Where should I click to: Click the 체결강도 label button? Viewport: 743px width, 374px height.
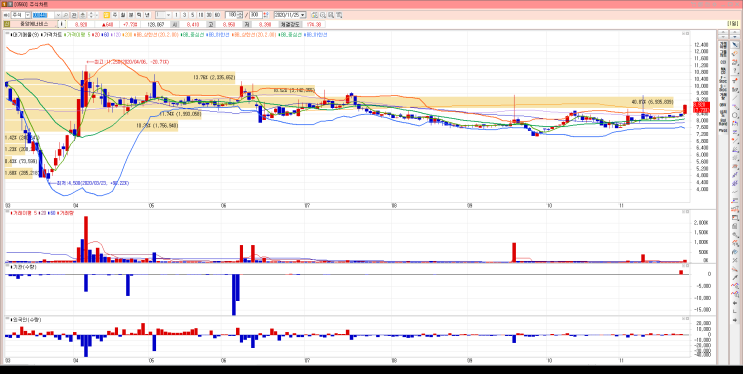click(289, 24)
